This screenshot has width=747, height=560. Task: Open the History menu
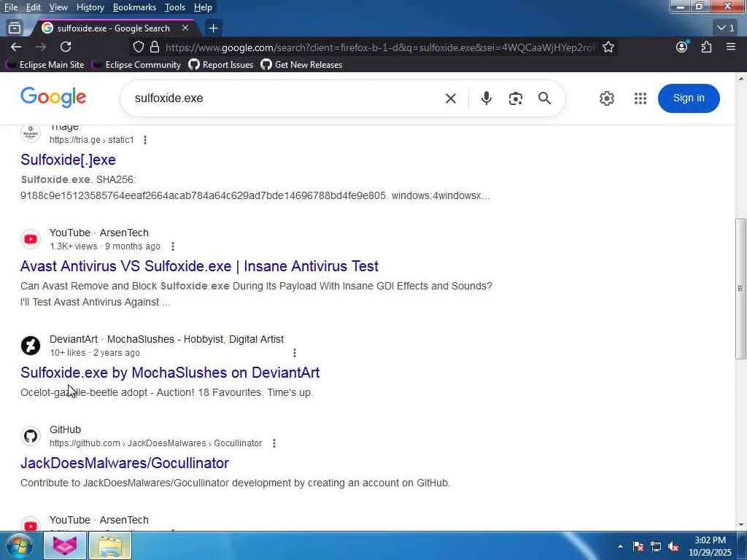tap(90, 7)
